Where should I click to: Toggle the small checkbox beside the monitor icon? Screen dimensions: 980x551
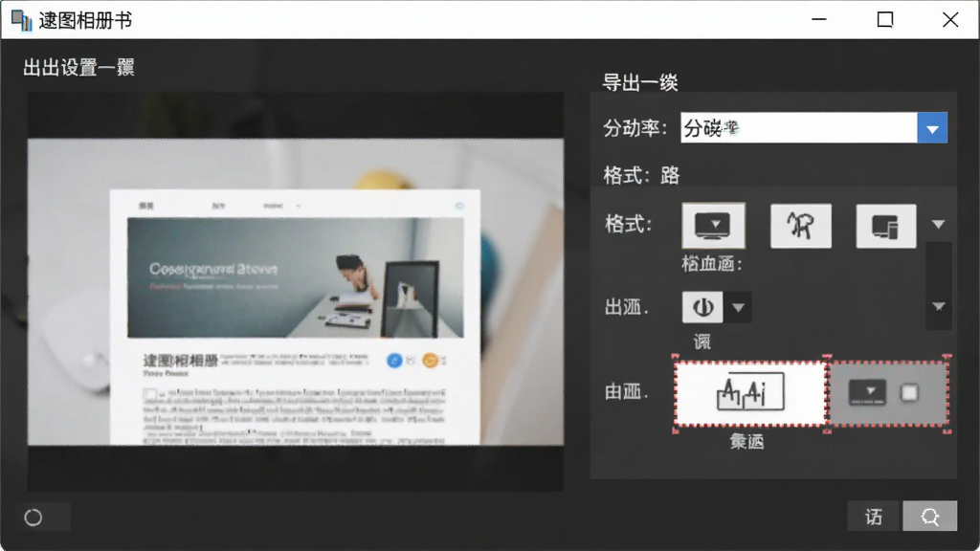[909, 392]
